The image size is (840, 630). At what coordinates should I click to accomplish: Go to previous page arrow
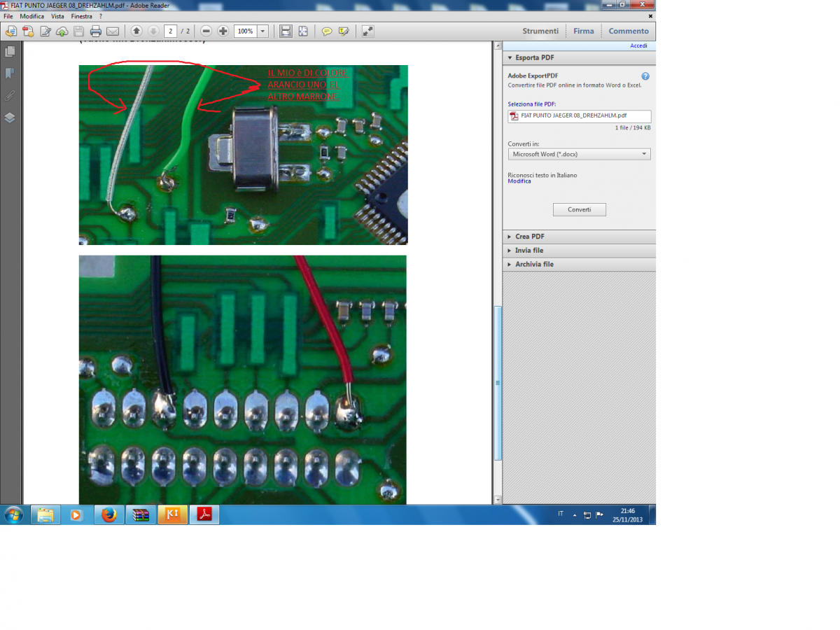point(136,31)
